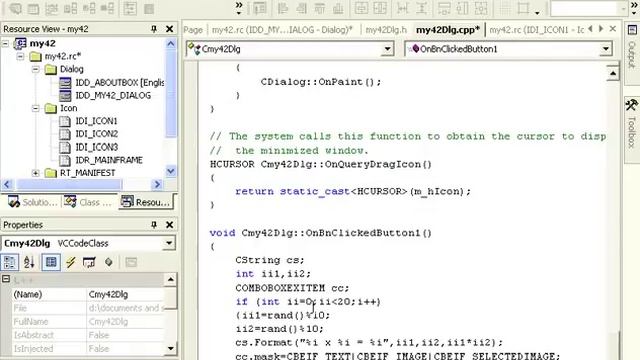Select IDI_ICON3 in the tree
The image size is (640, 360).
click(96, 147)
